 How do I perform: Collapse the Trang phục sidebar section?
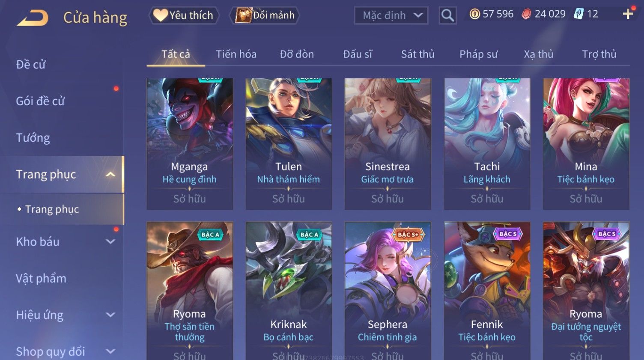coord(110,174)
